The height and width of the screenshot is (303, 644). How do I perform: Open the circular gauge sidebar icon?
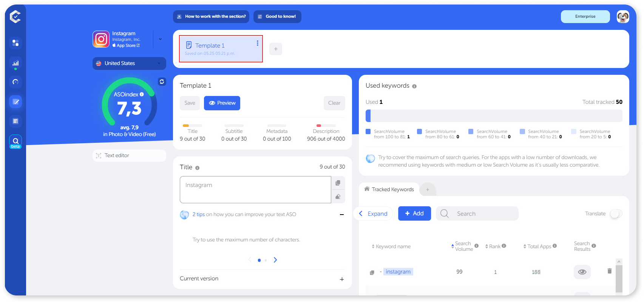coord(15,82)
